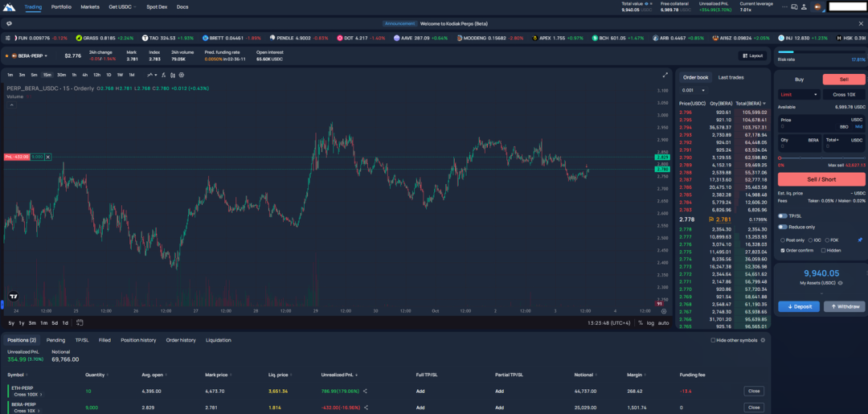Click the more options ellipsis in header

[784, 6]
